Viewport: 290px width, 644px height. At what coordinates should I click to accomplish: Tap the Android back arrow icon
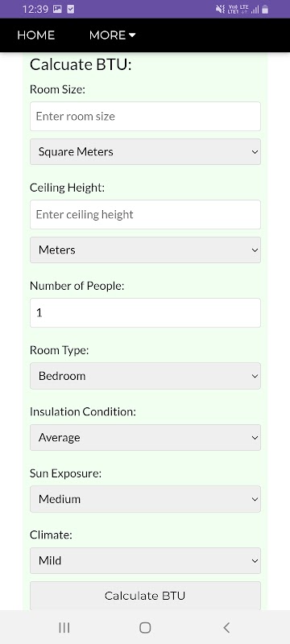(226, 627)
